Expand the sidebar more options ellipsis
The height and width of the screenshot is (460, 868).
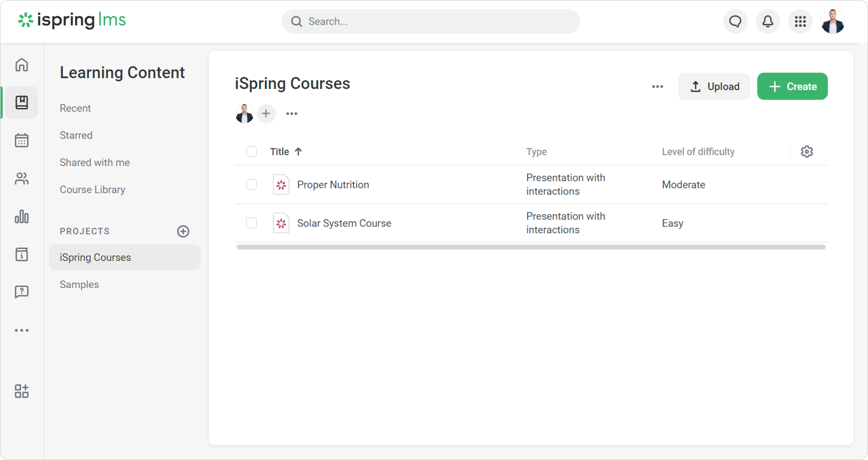click(x=21, y=330)
